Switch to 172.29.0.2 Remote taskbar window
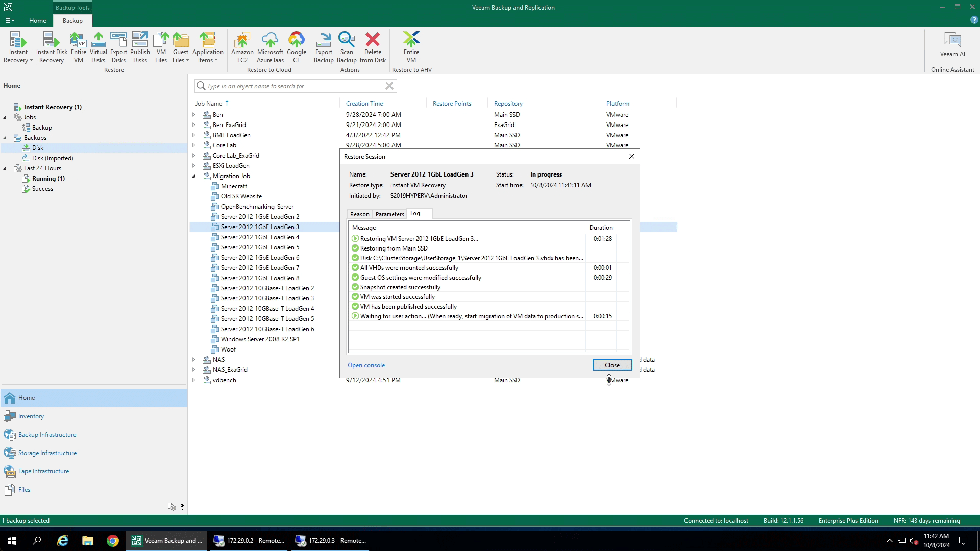Screen dimensions: 980x551 [249, 541]
